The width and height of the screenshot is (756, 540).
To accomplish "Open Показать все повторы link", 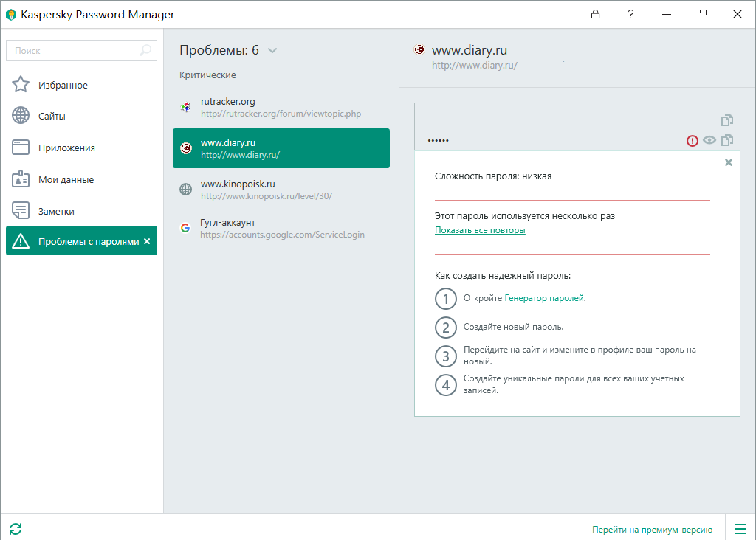I will click(480, 230).
